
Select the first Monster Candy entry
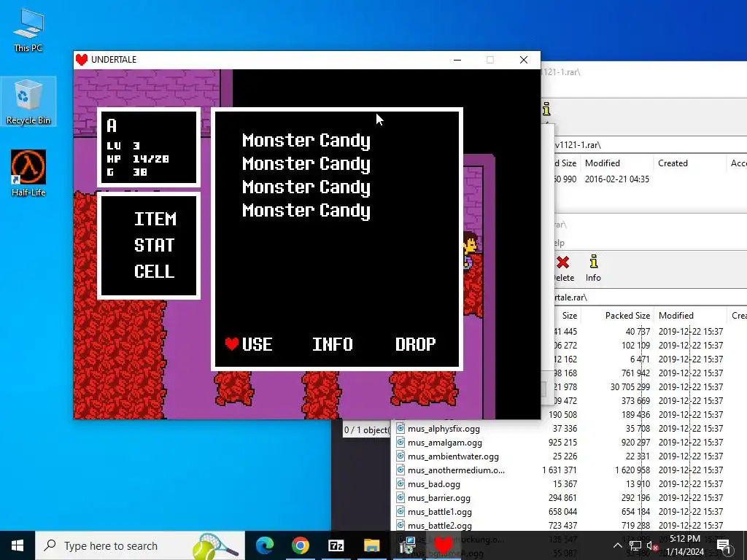(306, 141)
